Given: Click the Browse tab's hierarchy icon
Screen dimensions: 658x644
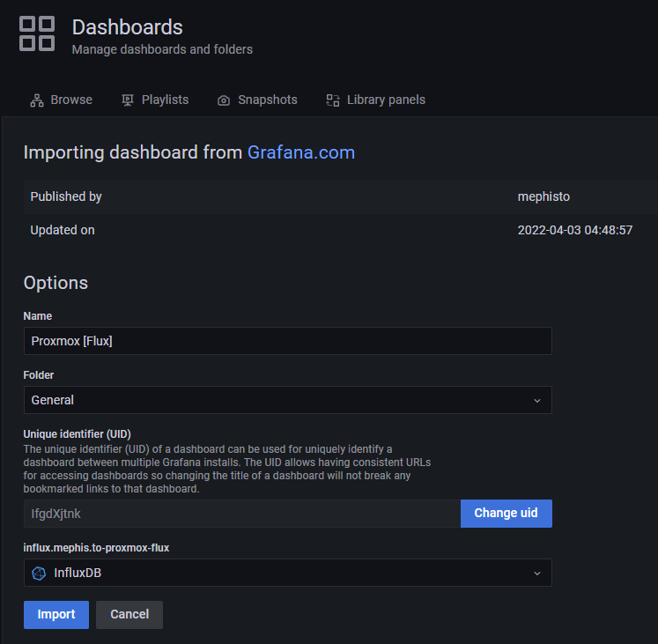Looking at the screenshot, I should (37, 100).
